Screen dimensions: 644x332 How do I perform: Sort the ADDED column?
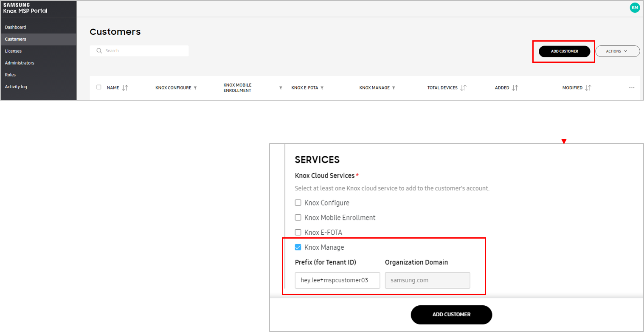(x=516, y=87)
